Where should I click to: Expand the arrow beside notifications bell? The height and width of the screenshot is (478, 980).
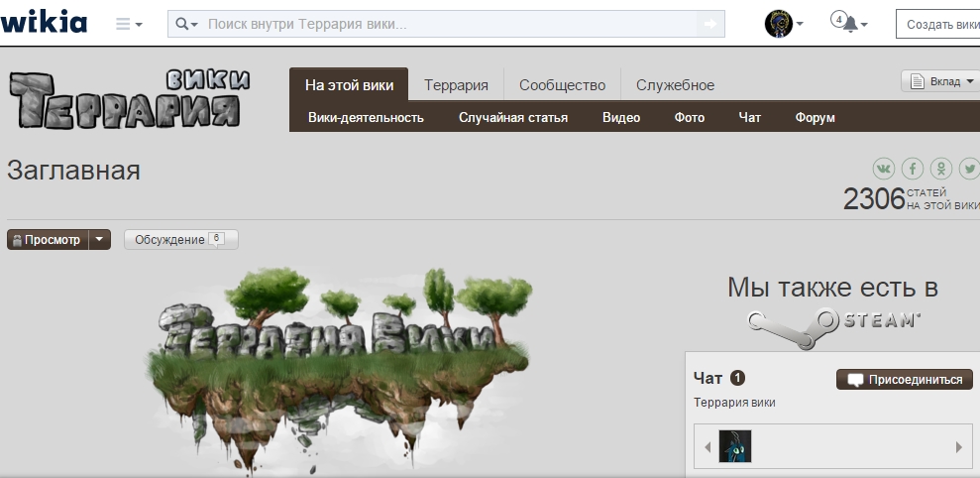864,25
